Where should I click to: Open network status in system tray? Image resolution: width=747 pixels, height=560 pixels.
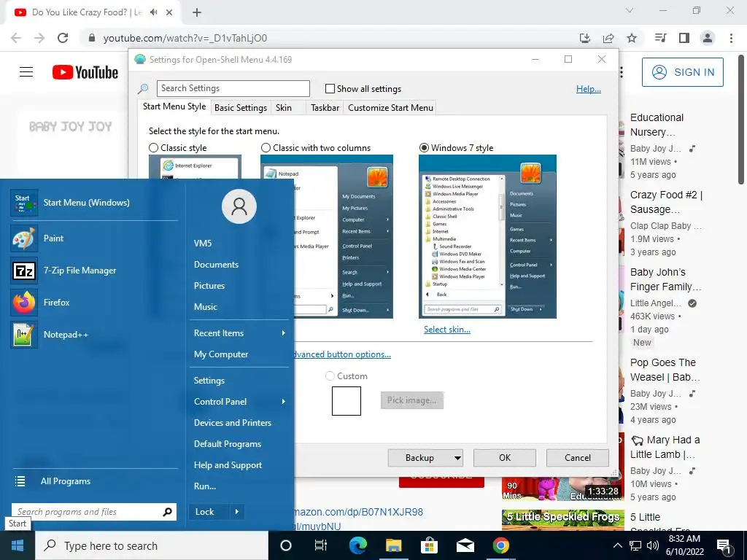(635, 545)
